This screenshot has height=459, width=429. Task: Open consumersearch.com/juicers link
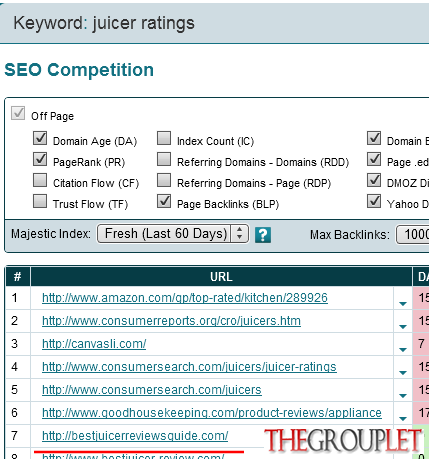[152, 390]
